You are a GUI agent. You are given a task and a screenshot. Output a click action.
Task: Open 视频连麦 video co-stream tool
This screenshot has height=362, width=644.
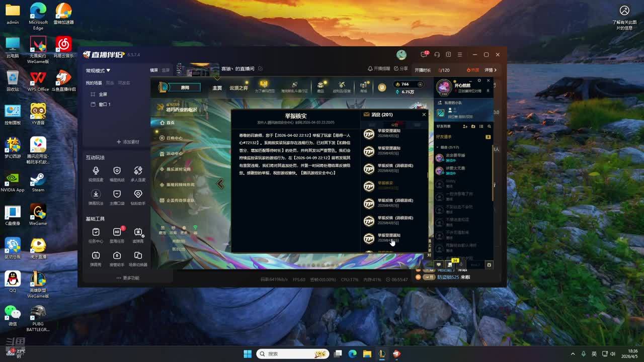click(x=96, y=173)
